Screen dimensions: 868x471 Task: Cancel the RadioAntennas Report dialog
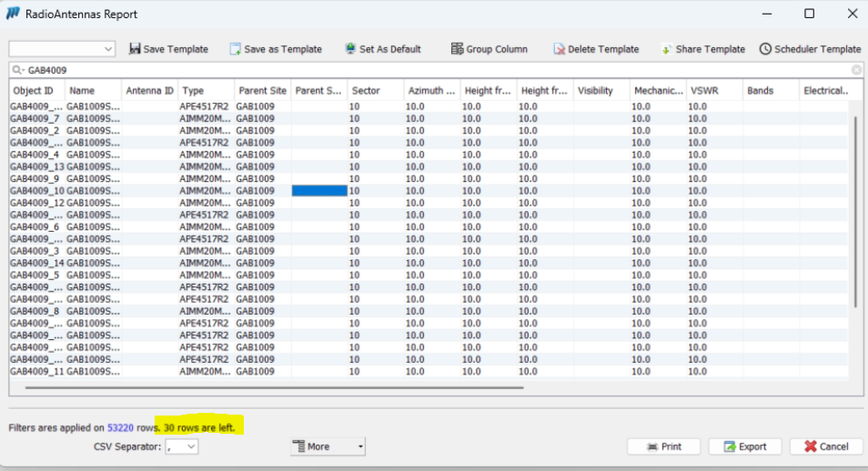coord(825,446)
